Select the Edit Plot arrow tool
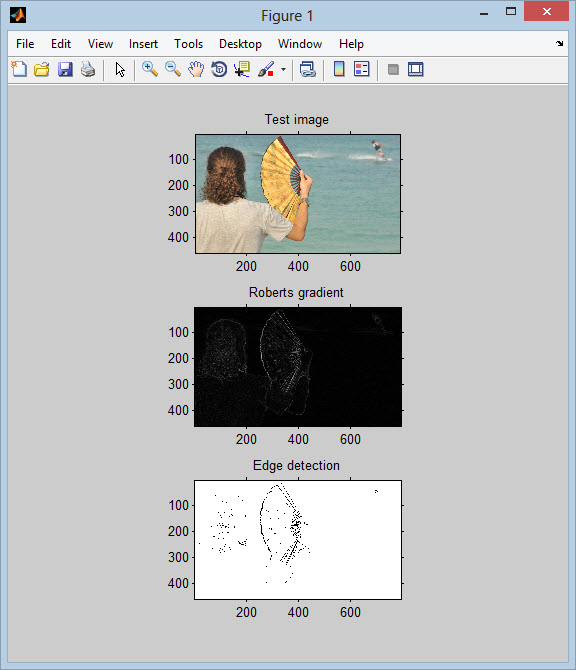The width and height of the screenshot is (576, 670). pos(120,69)
